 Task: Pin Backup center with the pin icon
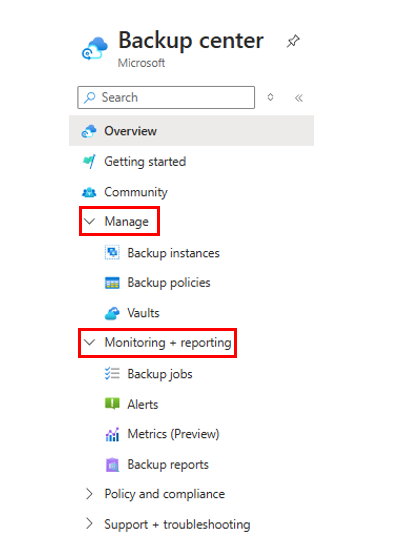pyautogui.click(x=293, y=41)
